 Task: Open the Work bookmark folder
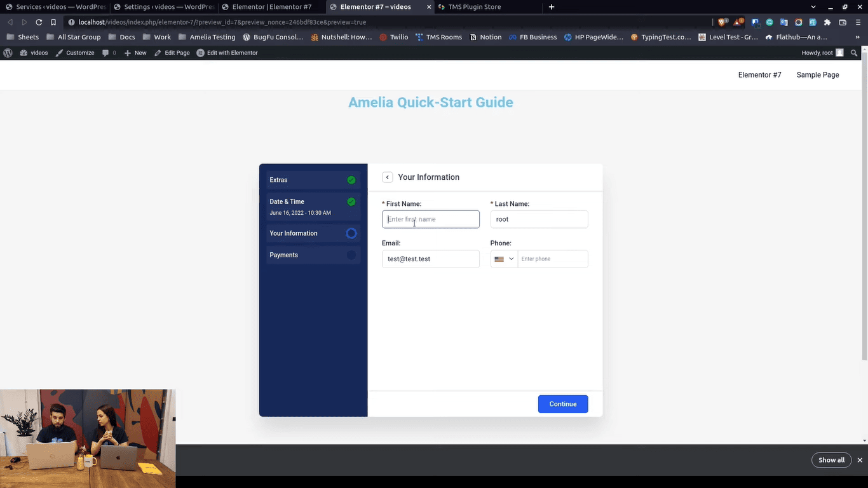(156, 37)
